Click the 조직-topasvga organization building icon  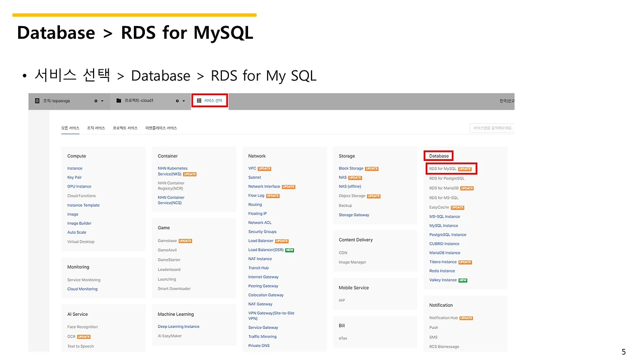tap(37, 101)
